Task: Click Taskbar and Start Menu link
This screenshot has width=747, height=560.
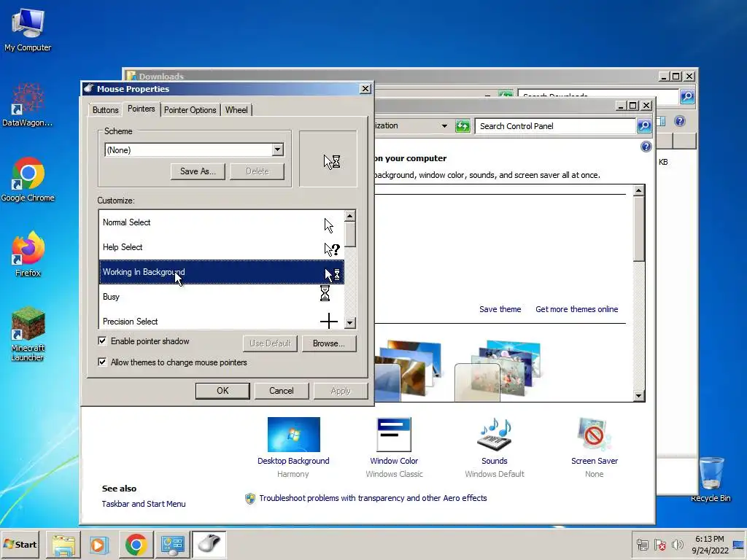Action: 144,504
